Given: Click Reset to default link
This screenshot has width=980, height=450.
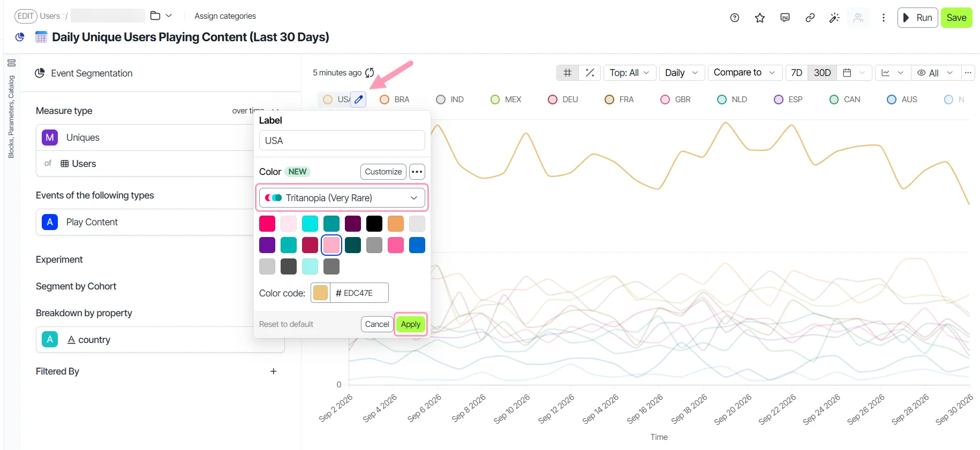Looking at the screenshot, I should click(286, 324).
